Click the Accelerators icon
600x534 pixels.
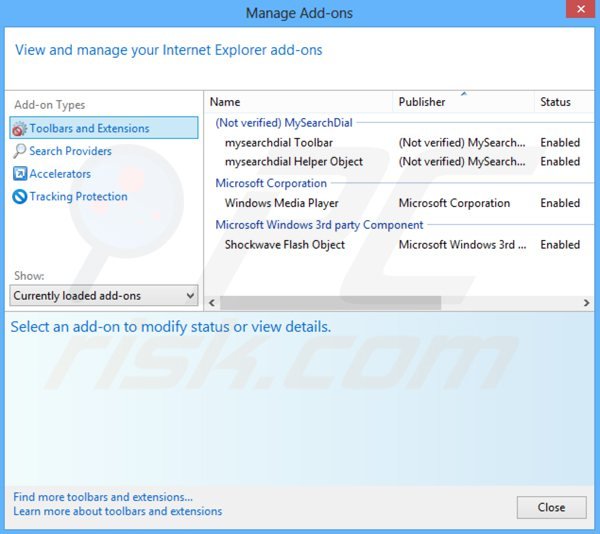click(19, 174)
